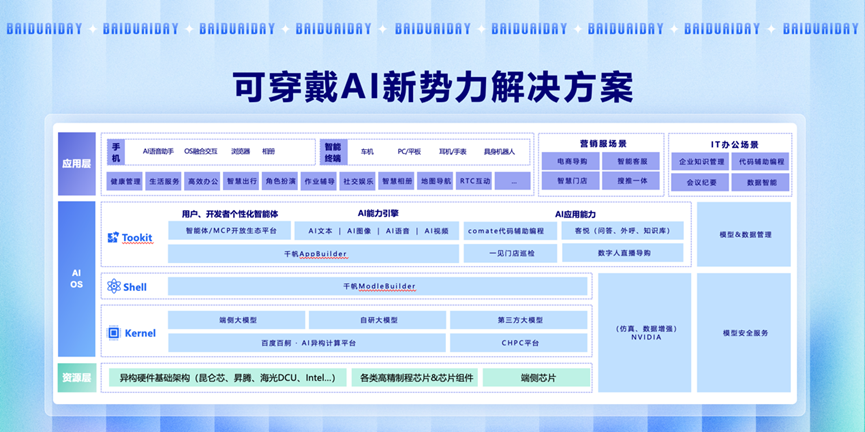The height and width of the screenshot is (432, 865).
Task: Click the 千帆AppBuilder bar
Action: tap(313, 253)
